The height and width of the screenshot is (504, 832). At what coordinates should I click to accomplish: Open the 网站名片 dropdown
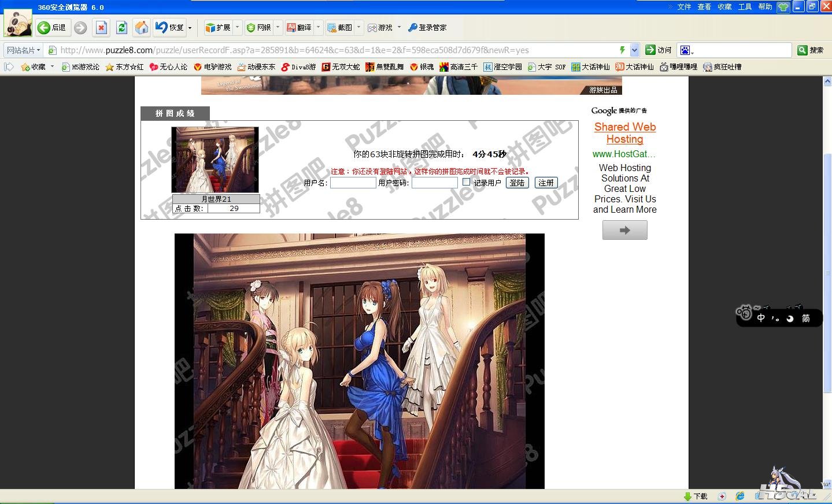pyautogui.click(x=24, y=50)
